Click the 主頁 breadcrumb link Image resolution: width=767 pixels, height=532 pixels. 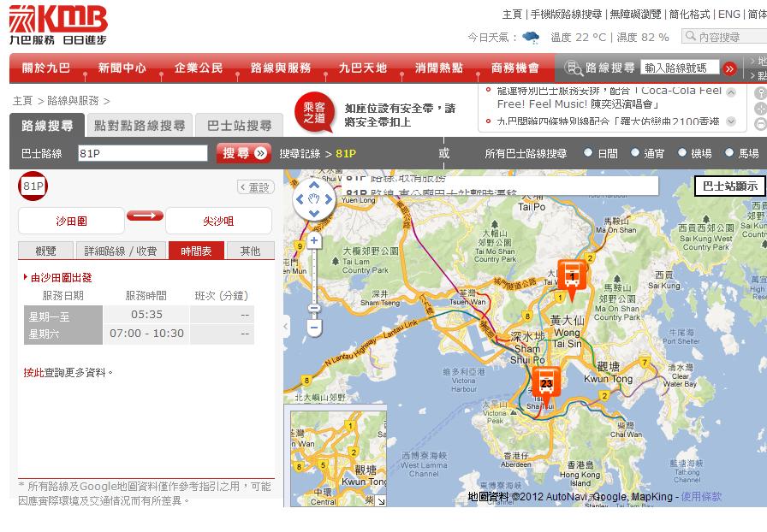[x=22, y=101]
